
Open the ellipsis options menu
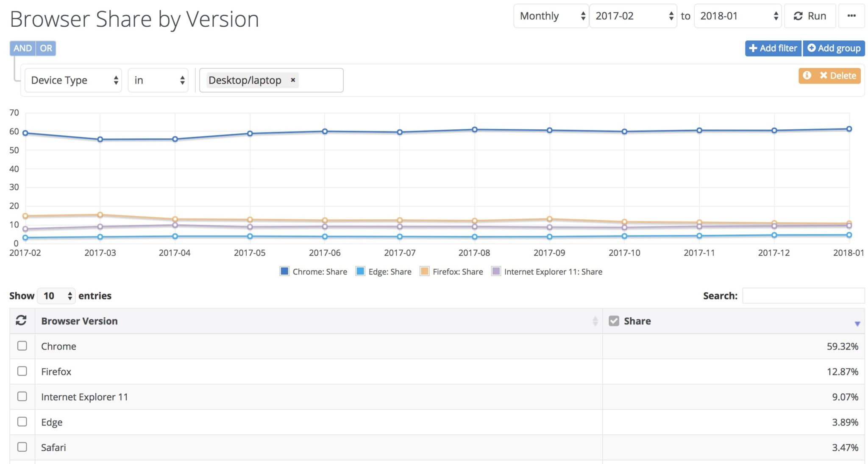click(x=851, y=16)
